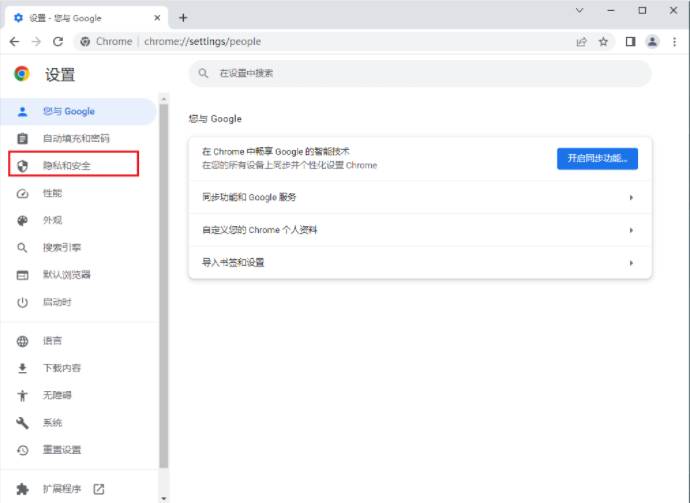Click the 设置 - 您与 Google tab title
The height and width of the screenshot is (503, 690).
click(x=65, y=18)
